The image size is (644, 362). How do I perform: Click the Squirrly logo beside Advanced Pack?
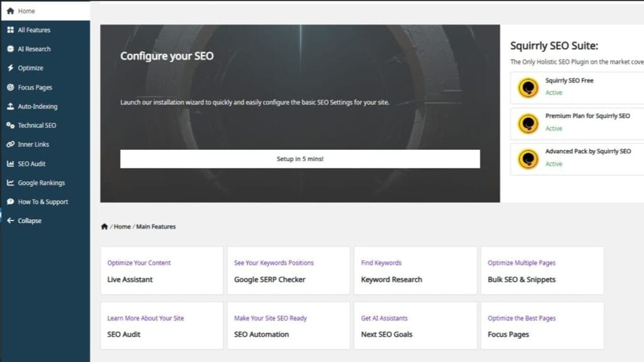click(527, 158)
